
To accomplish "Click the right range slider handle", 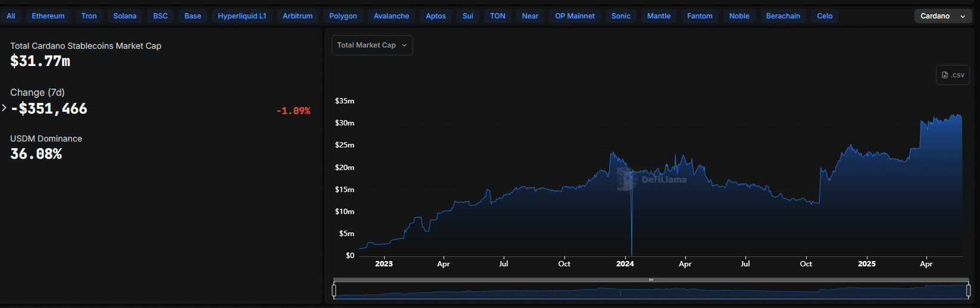I will pyautogui.click(x=968, y=291).
